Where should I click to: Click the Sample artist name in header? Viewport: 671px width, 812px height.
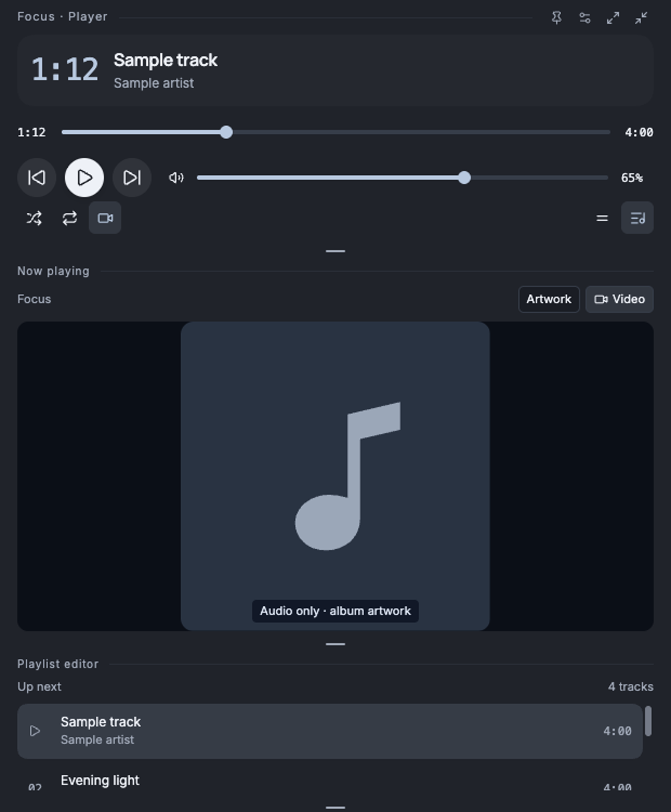[x=154, y=83]
